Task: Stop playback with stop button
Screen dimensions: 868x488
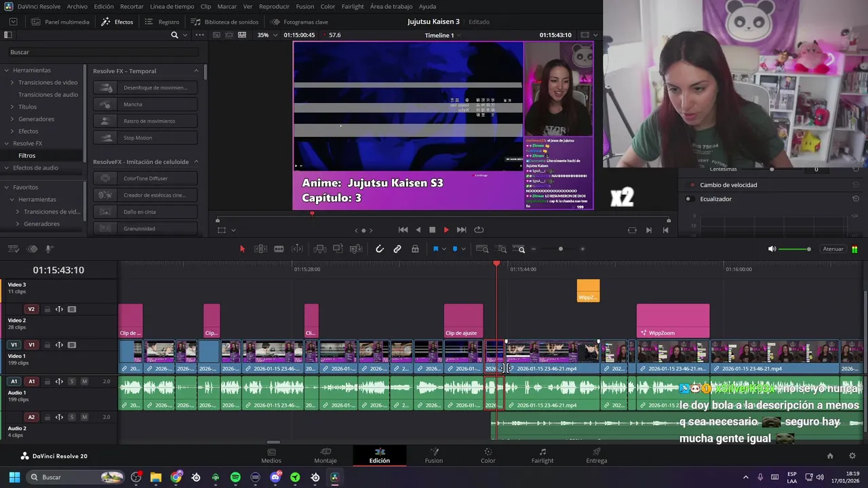Action: coord(432,230)
